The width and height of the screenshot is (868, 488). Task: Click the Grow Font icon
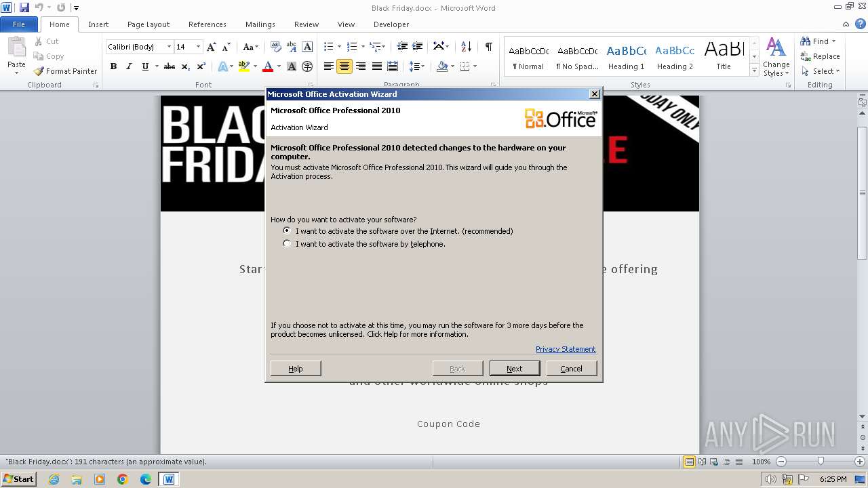(212, 47)
